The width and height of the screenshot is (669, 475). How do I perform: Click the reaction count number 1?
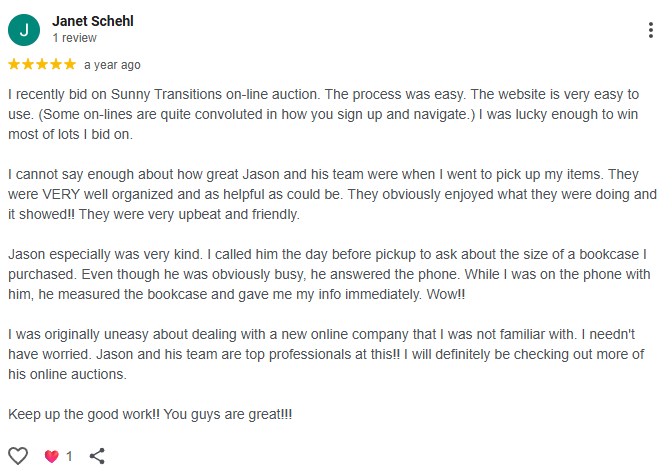(69, 456)
